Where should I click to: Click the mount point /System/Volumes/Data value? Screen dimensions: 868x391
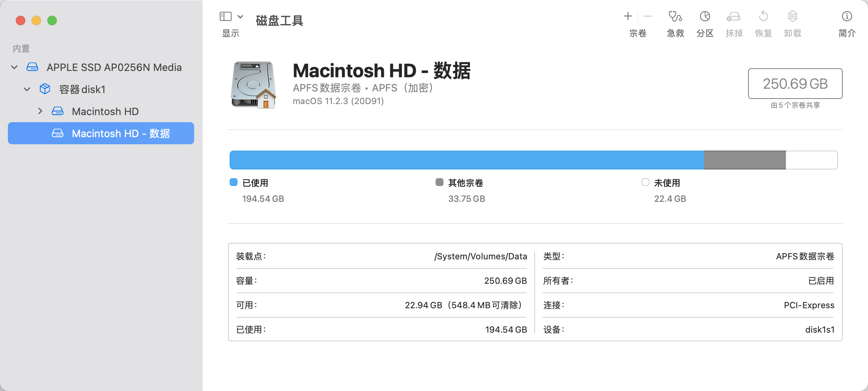(481, 257)
